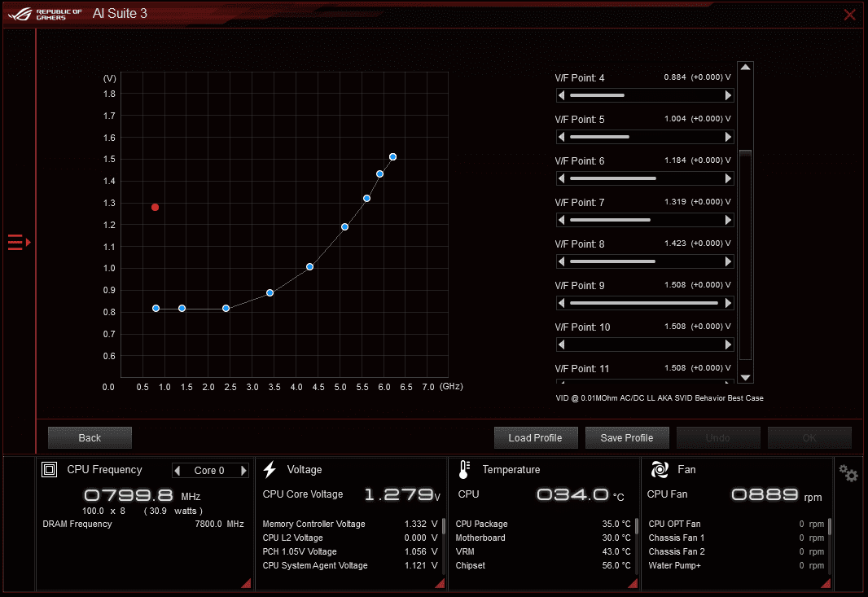Click the Back button
The width and height of the screenshot is (868, 597).
[90, 437]
